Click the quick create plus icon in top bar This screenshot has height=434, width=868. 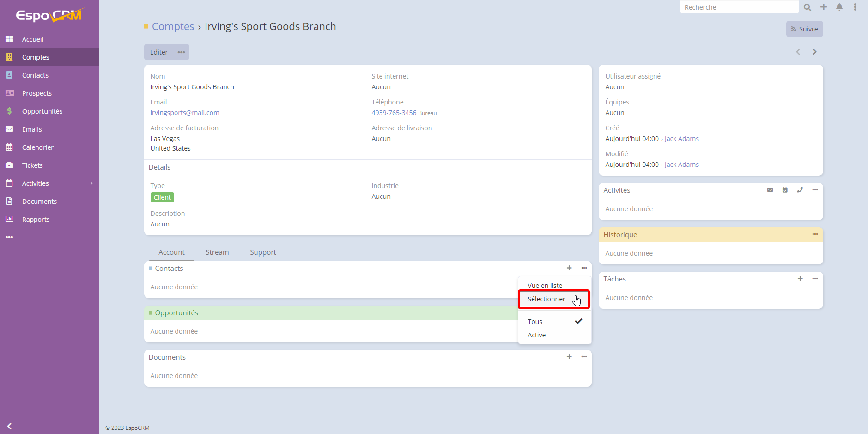point(824,7)
